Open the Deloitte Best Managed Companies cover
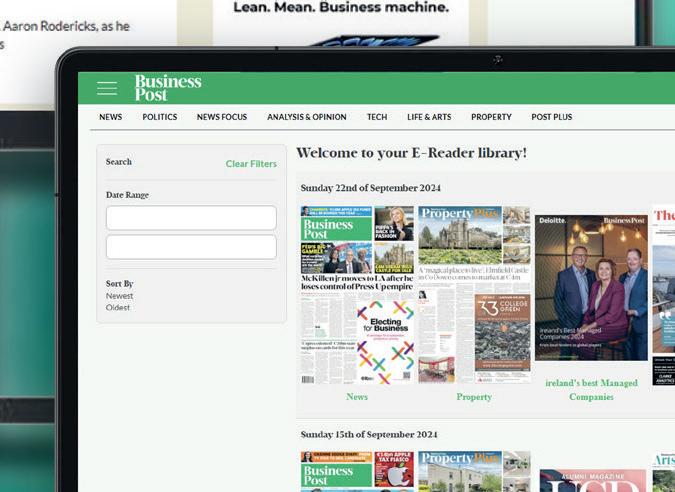Viewport: 675px width, 492px height. coord(591,288)
